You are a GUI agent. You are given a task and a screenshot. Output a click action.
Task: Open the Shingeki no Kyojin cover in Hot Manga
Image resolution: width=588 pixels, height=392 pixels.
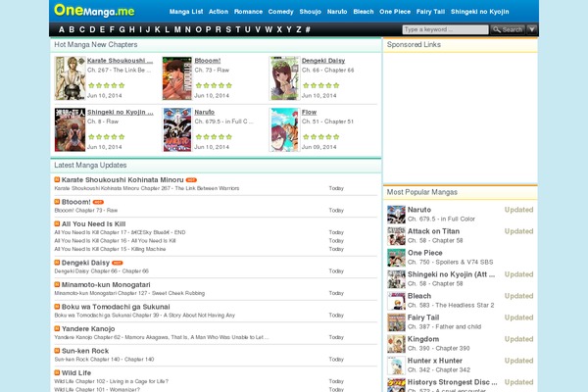71,129
